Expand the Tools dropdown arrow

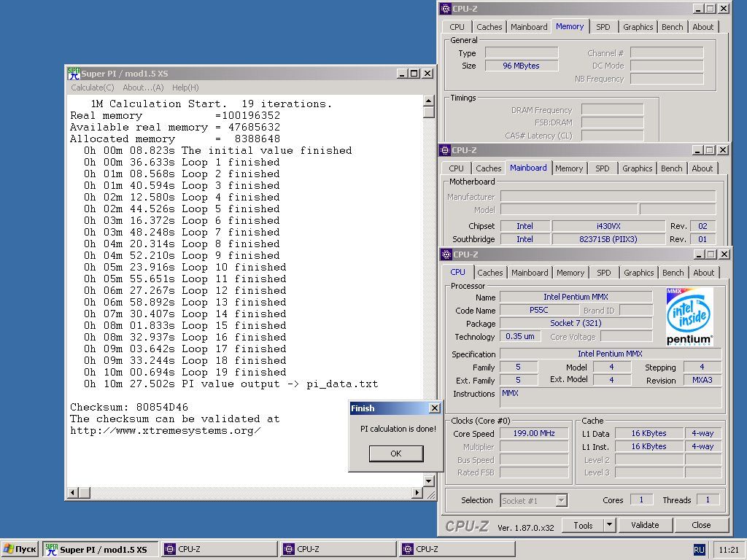point(610,525)
